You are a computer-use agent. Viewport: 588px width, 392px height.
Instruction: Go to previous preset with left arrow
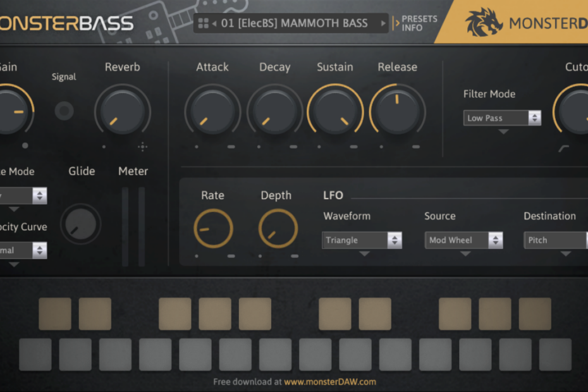tap(214, 23)
